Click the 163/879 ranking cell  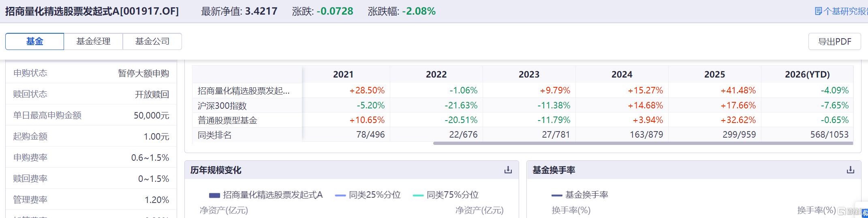tap(646, 135)
